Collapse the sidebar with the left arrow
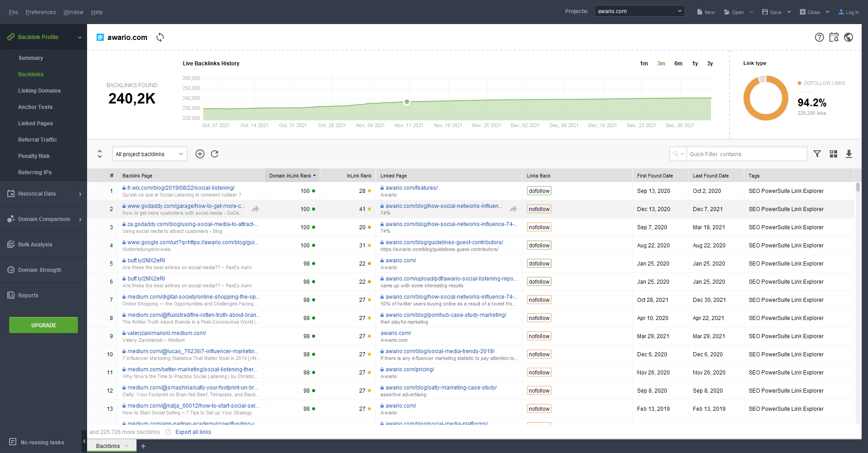The width and height of the screenshot is (868, 453). (84, 441)
